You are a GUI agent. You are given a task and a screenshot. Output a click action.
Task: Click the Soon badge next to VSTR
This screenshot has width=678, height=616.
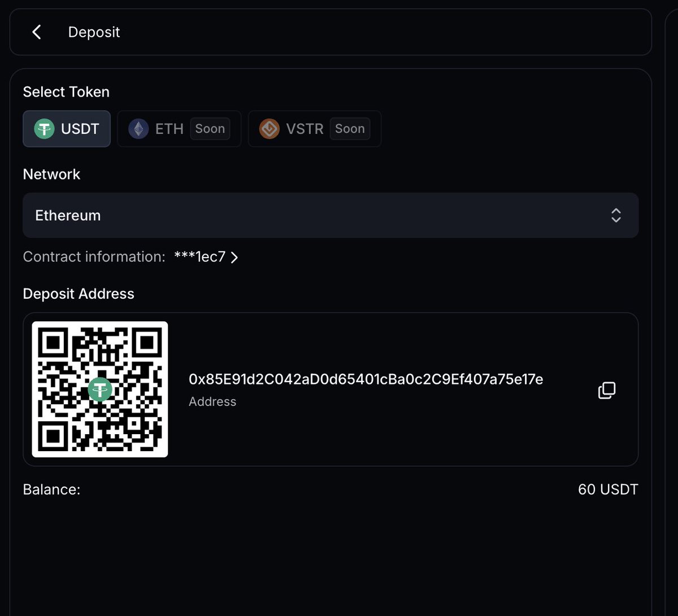pos(350,129)
